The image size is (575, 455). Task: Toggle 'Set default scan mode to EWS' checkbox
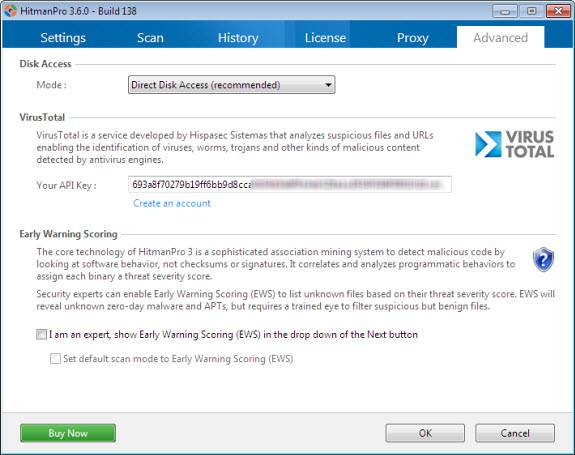pos(55,358)
